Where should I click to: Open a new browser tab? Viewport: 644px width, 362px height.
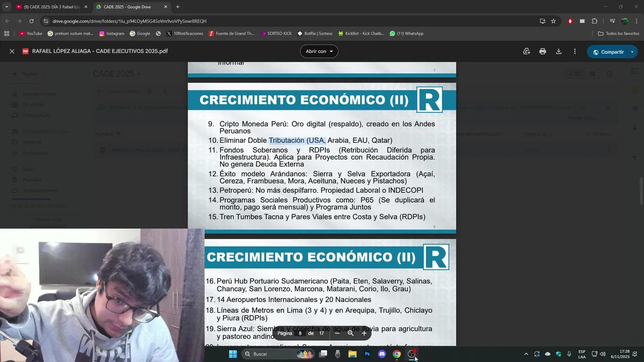pos(178,7)
